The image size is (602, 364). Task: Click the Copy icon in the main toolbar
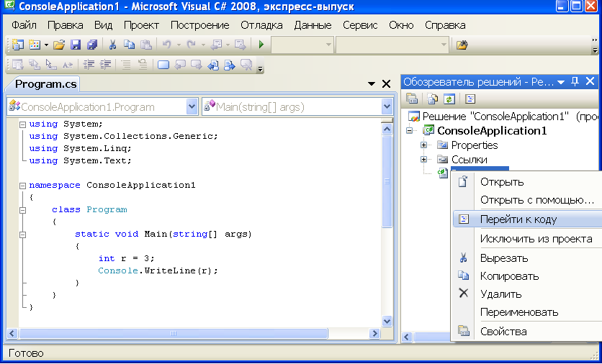130,45
